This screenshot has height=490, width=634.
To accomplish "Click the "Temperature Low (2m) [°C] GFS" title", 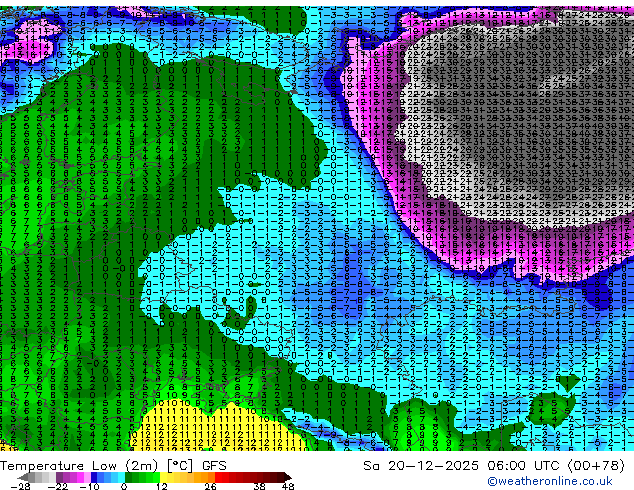I will 113,466.
